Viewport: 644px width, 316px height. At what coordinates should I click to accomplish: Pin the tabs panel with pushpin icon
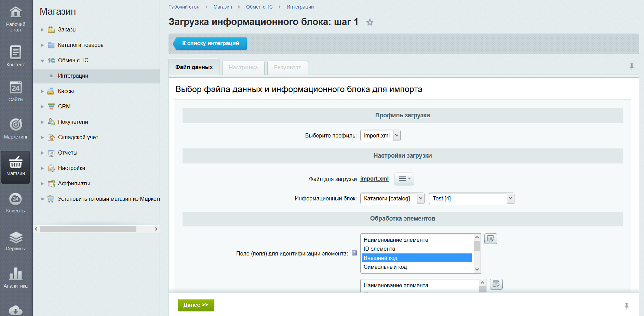tap(631, 67)
